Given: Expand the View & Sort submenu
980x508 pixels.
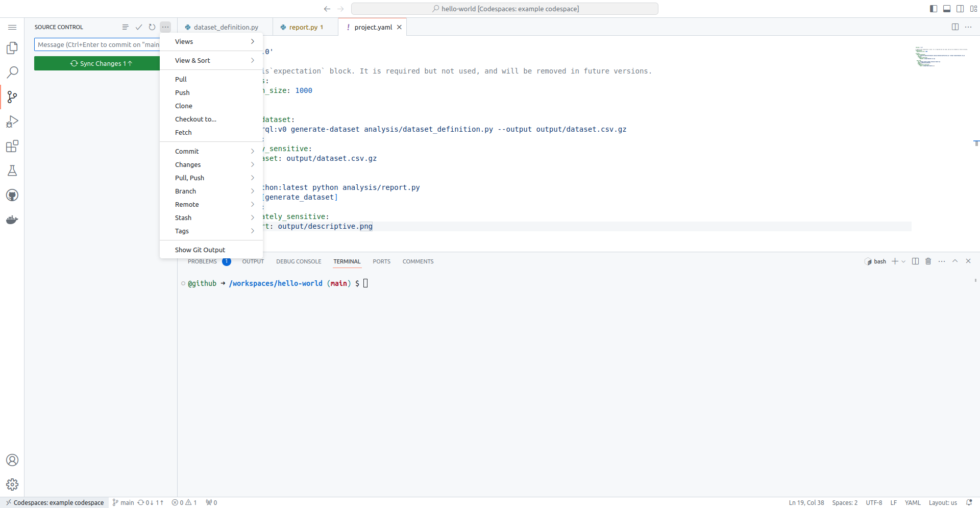Looking at the screenshot, I should pyautogui.click(x=211, y=61).
